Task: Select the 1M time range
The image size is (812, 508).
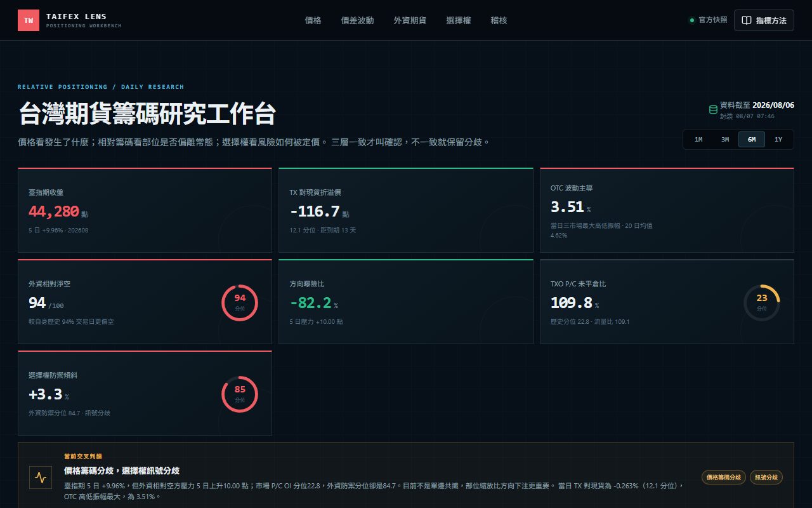Action: pos(698,140)
